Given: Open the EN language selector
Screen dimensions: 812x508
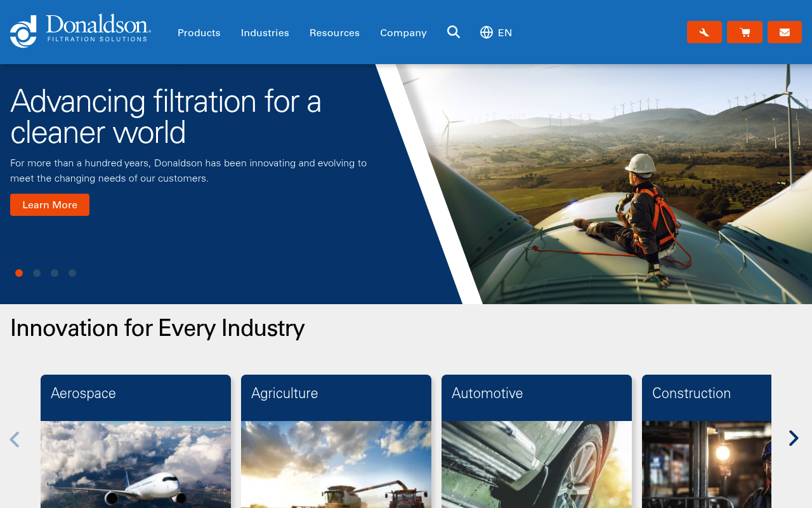Looking at the screenshot, I should (496, 32).
